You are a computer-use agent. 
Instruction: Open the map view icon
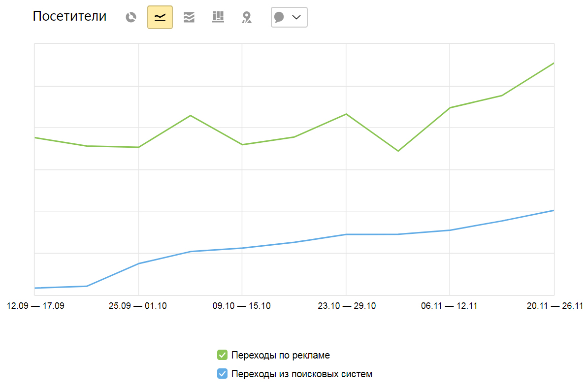point(247,17)
